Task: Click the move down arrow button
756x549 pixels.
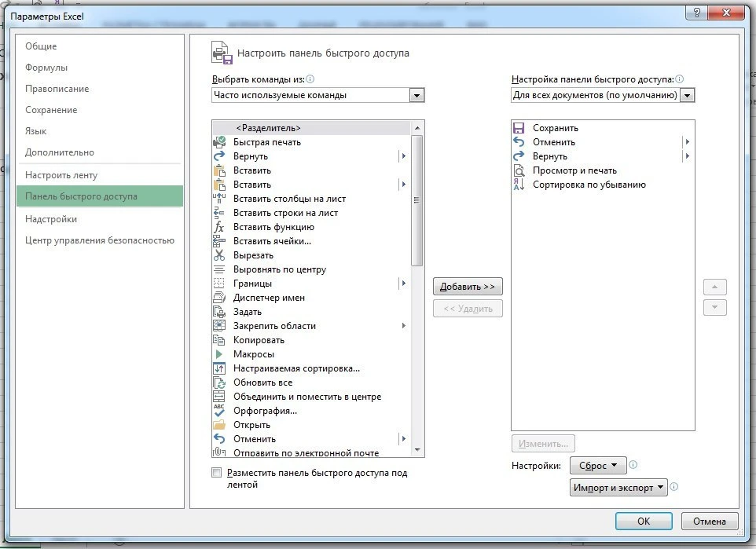Action: pos(714,307)
